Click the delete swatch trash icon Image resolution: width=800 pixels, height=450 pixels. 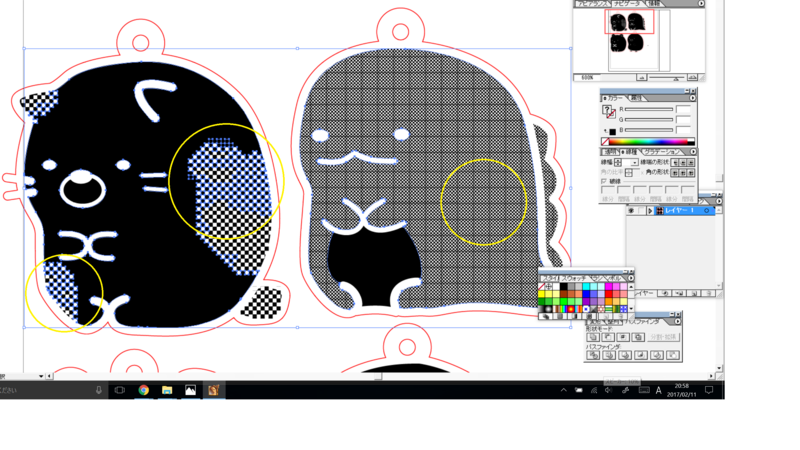(x=621, y=316)
